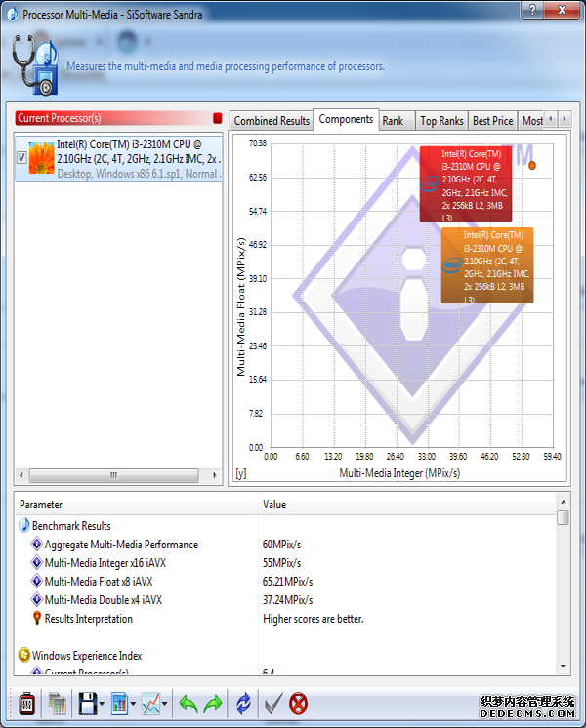Click the flower thumbnail of the processor entry
The width and height of the screenshot is (586, 728).
click(41, 158)
